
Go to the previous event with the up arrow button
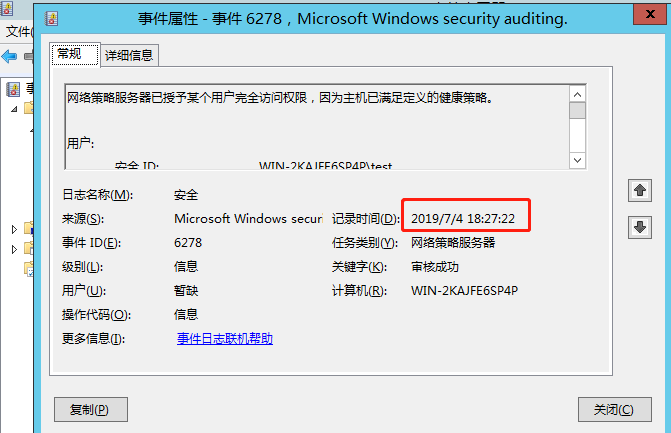(639, 190)
